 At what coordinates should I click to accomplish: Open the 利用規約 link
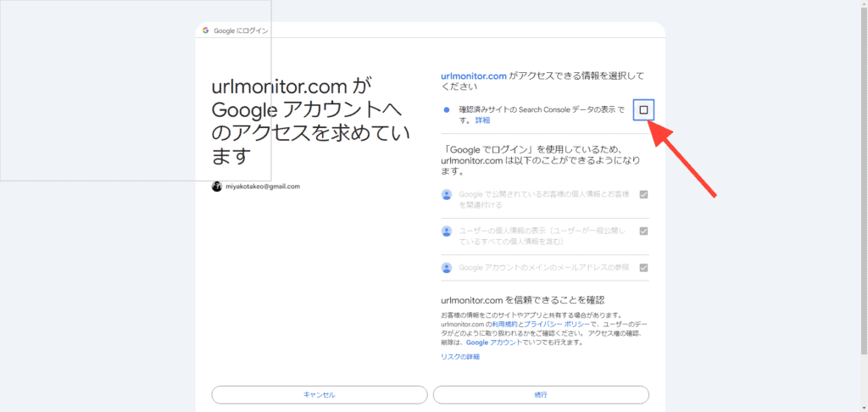(505, 325)
